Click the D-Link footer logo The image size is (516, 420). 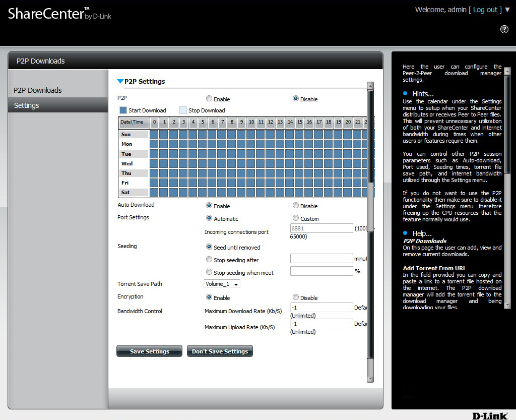pyautogui.click(x=490, y=416)
